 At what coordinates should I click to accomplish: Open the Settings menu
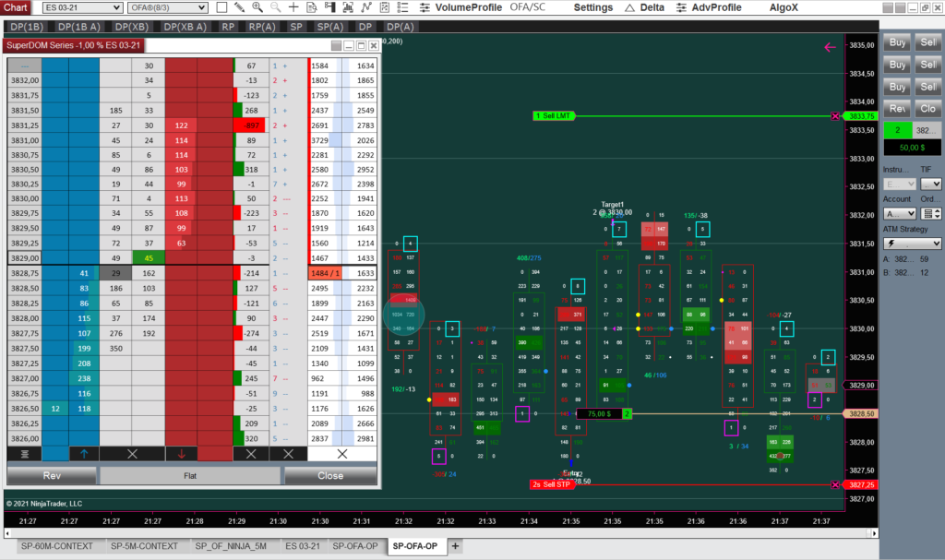click(593, 7)
